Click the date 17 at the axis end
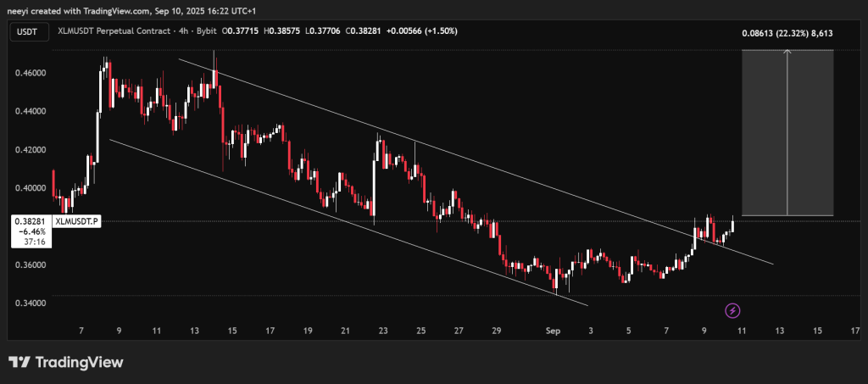 854,331
